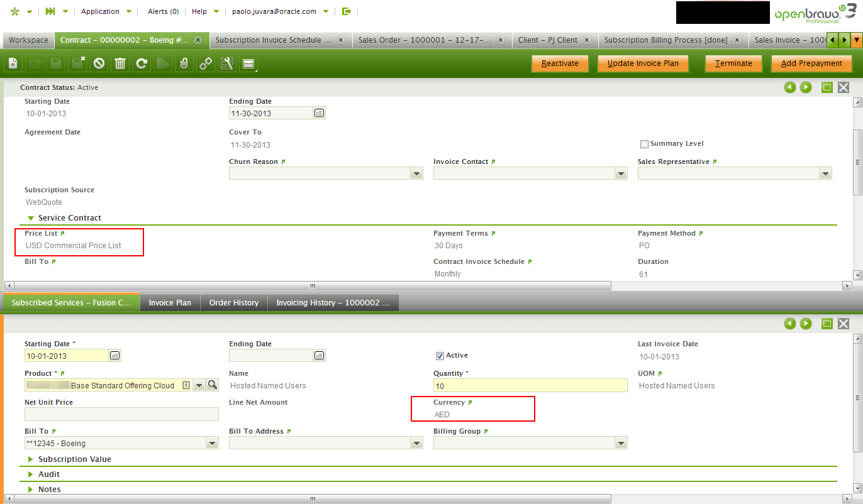The height and width of the screenshot is (504, 863).
Task: Click the magnifier search icon beside Product
Action: (212, 385)
